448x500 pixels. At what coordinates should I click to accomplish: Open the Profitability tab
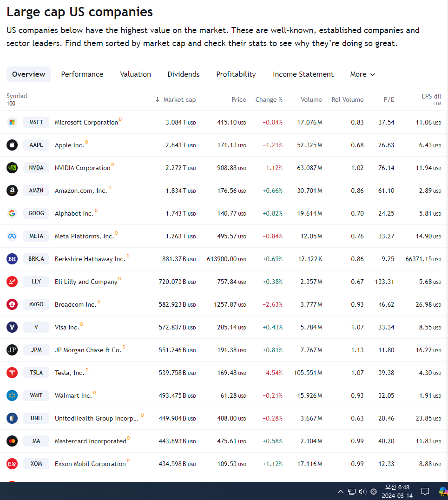[x=236, y=74]
